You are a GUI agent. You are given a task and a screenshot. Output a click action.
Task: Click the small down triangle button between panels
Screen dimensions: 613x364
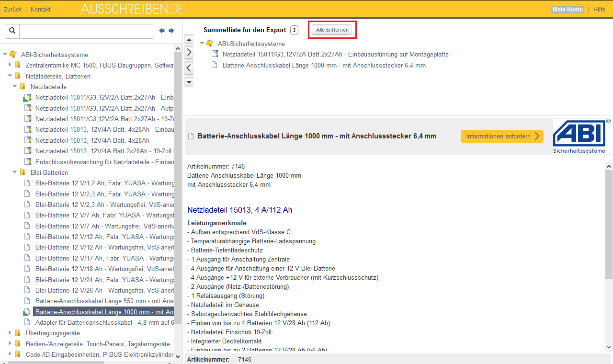189,82
